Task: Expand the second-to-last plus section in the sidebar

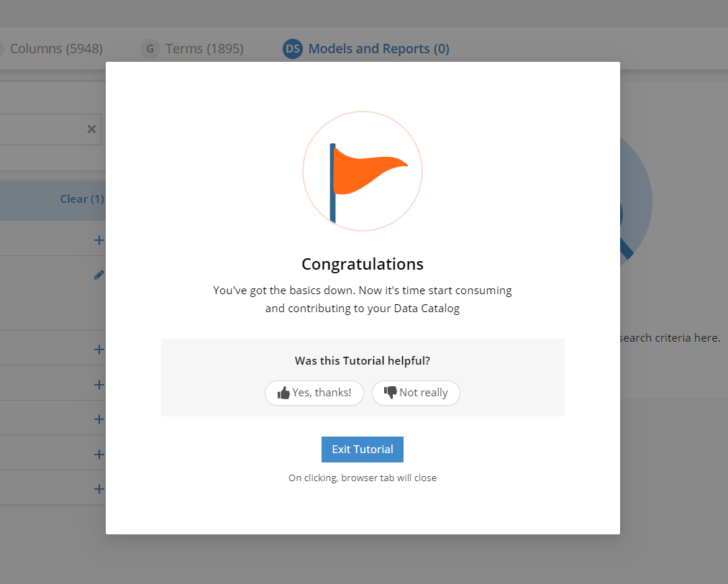Action: [99, 454]
